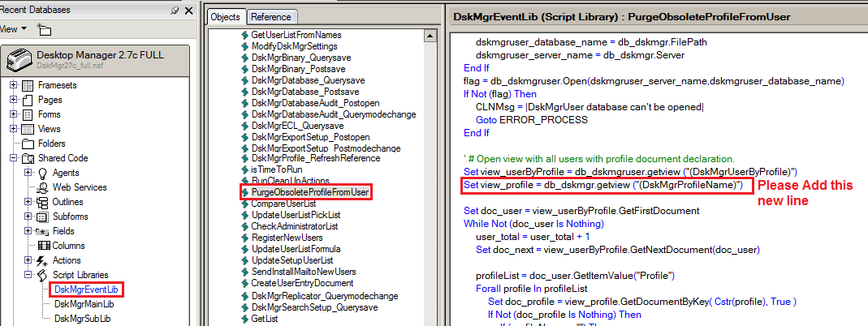Collapse the Shared Code node

point(13,158)
